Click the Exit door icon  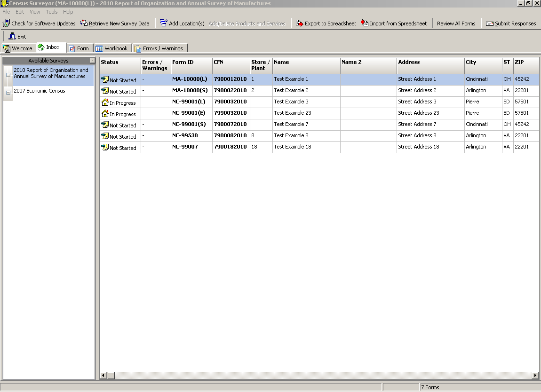[13, 36]
